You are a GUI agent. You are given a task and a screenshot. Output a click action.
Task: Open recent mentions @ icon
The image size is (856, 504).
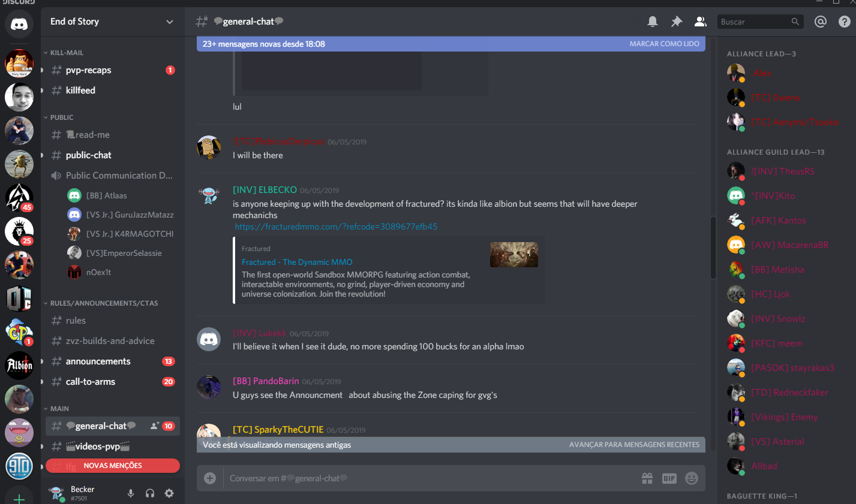[821, 22]
